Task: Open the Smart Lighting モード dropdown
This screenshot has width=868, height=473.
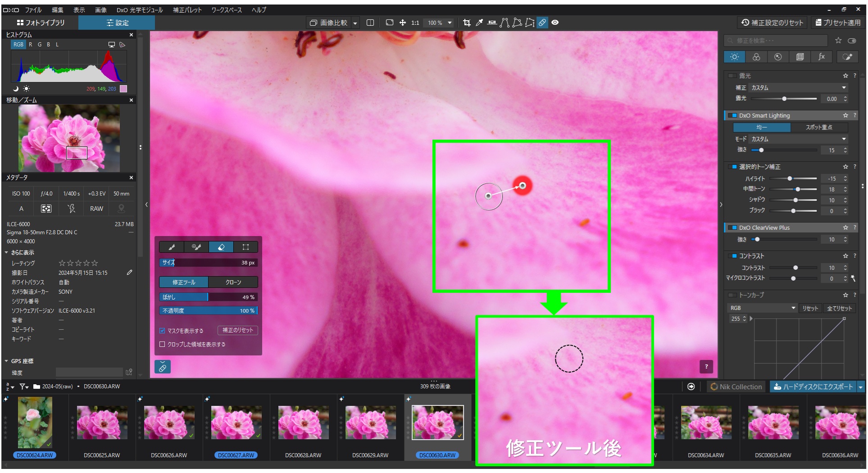Action: 799,139
